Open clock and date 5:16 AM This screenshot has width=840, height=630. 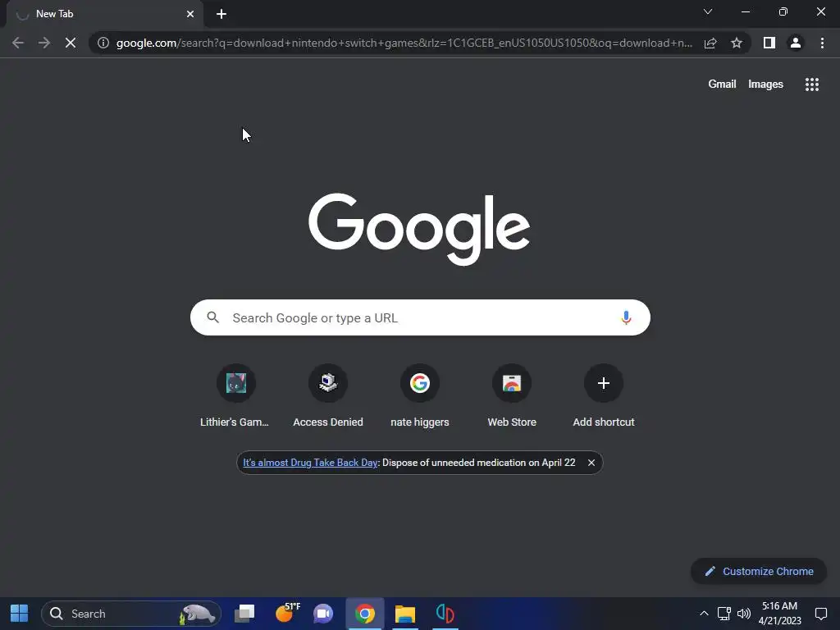click(x=779, y=614)
